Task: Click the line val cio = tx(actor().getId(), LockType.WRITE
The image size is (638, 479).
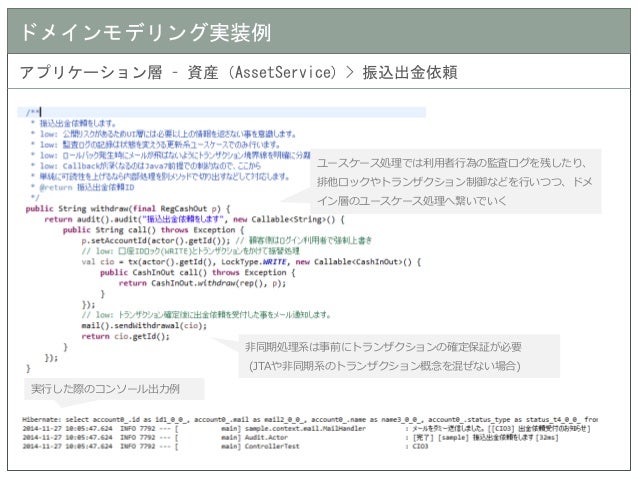Action: (x=251, y=262)
